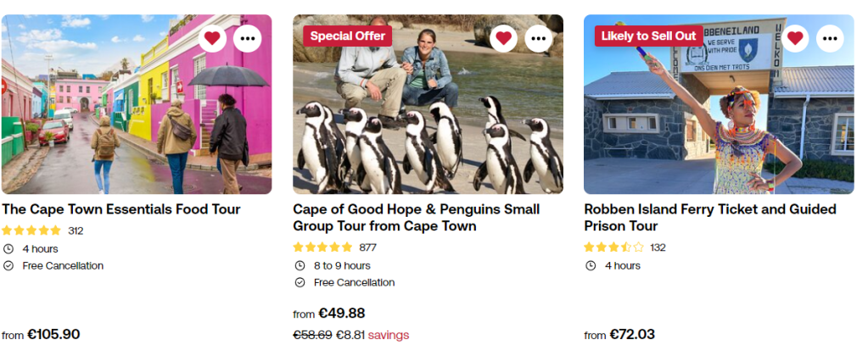This screenshot has height=350, width=868.
Task: Click star rating of Cape Town Food Tour
Action: pos(31,231)
